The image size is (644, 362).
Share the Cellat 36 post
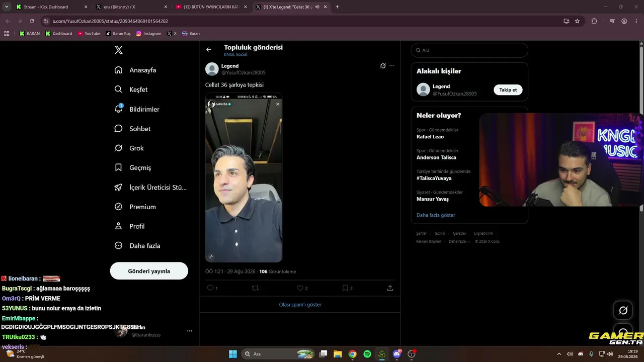tap(390, 288)
